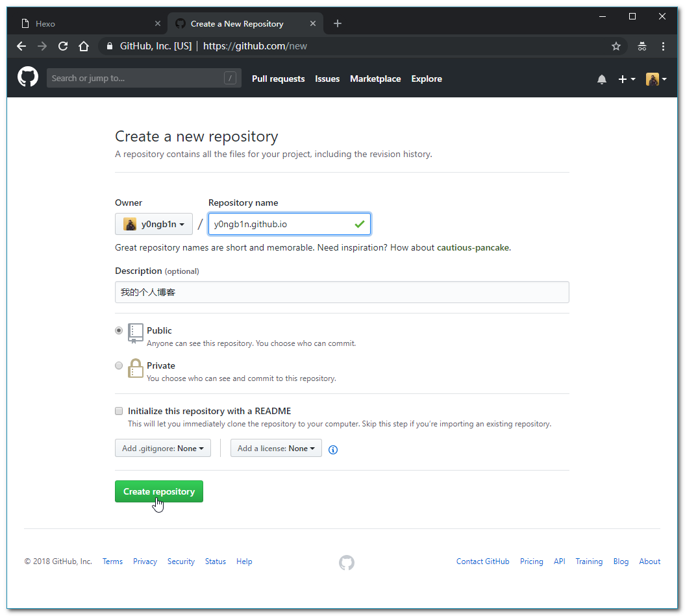Viewport: 685px width, 616px height.
Task: Enable Initialize this repository with a README
Action: click(119, 411)
